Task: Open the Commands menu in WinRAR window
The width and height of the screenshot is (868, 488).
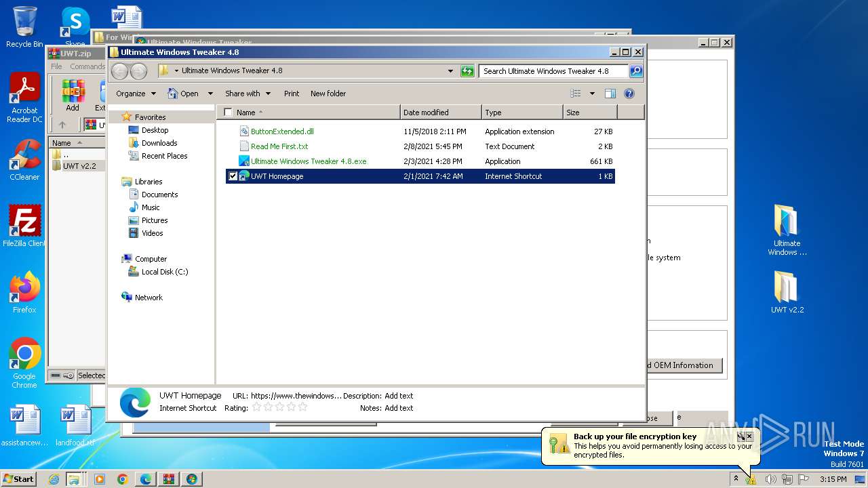Action: [87, 66]
